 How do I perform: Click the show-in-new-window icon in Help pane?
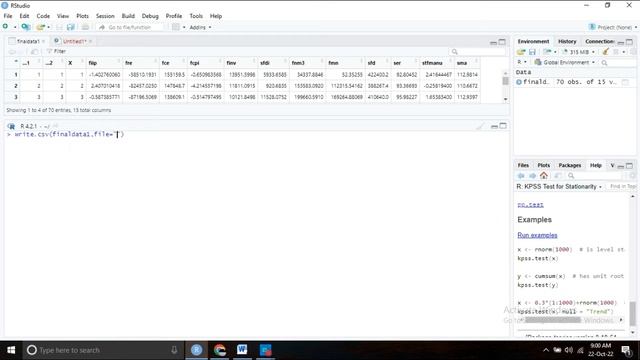pyautogui.click(x=558, y=176)
